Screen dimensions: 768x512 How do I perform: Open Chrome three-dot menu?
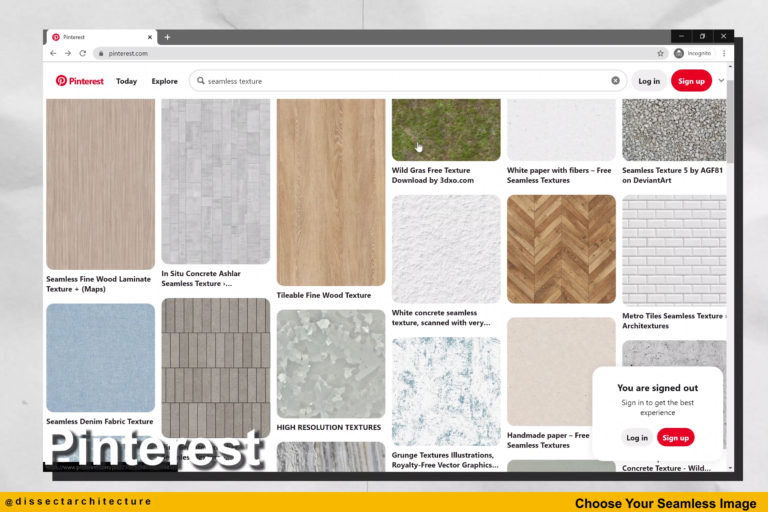(x=724, y=53)
